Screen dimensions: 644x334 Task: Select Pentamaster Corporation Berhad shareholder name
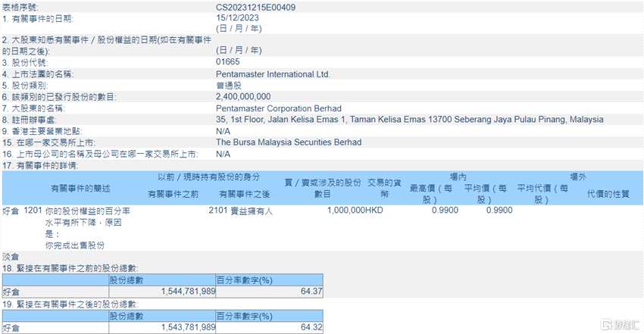click(x=279, y=108)
